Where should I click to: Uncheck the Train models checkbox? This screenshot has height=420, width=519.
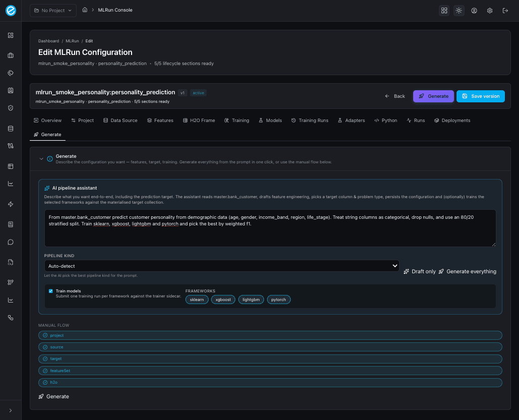[50, 291]
